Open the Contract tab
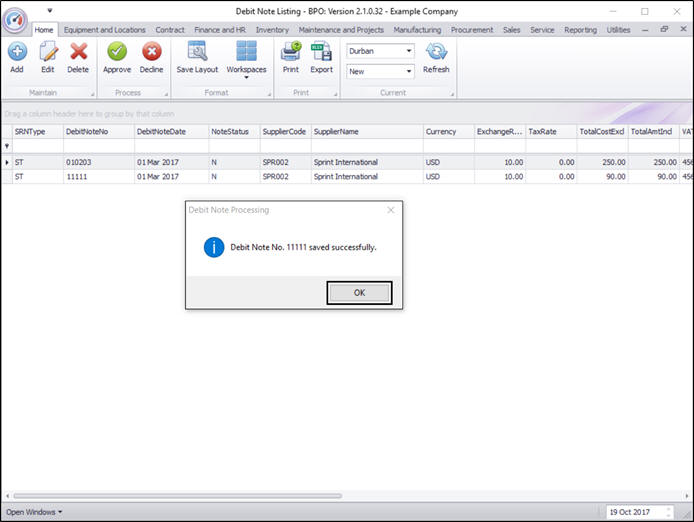The height and width of the screenshot is (522, 694). (170, 30)
